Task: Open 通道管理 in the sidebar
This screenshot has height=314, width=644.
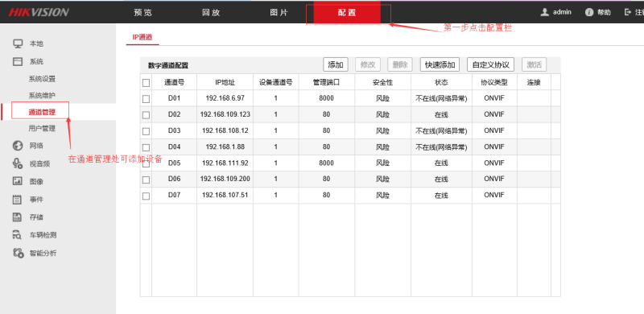Action: (x=42, y=112)
